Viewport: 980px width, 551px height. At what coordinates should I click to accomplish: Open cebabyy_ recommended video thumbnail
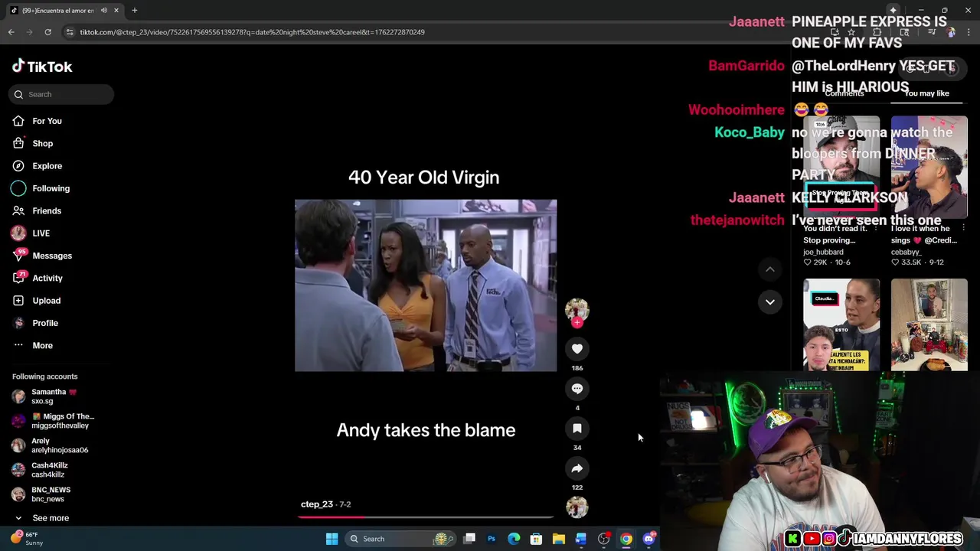click(x=929, y=167)
